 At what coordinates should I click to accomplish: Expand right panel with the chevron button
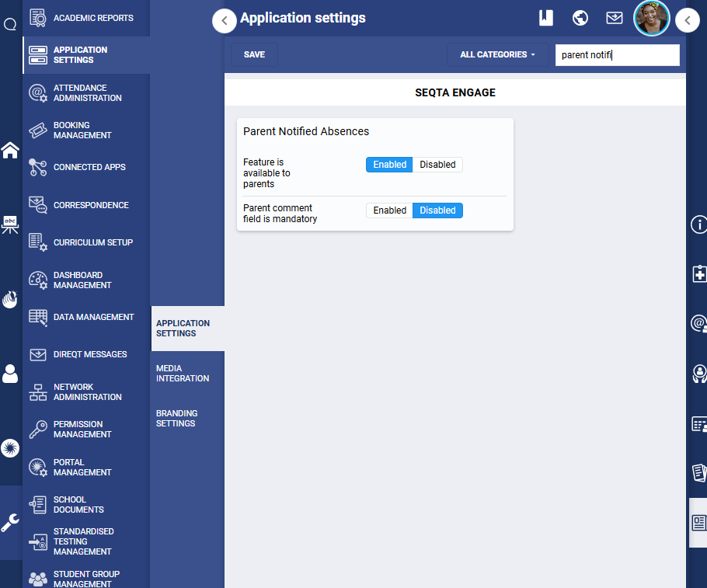point(688,21)
